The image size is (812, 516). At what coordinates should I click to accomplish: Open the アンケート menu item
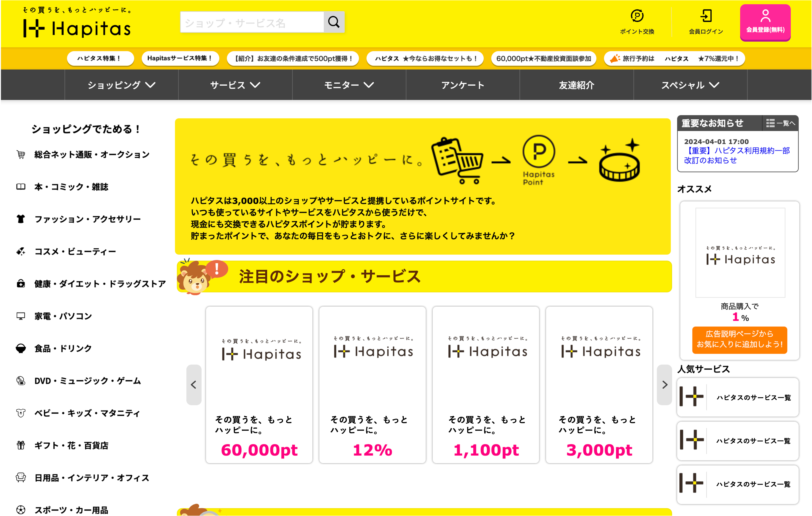pyautogui.click(x=463, y=85)
